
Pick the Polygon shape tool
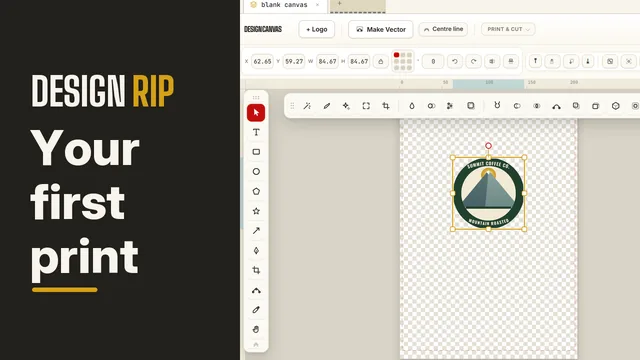point(256,191)
